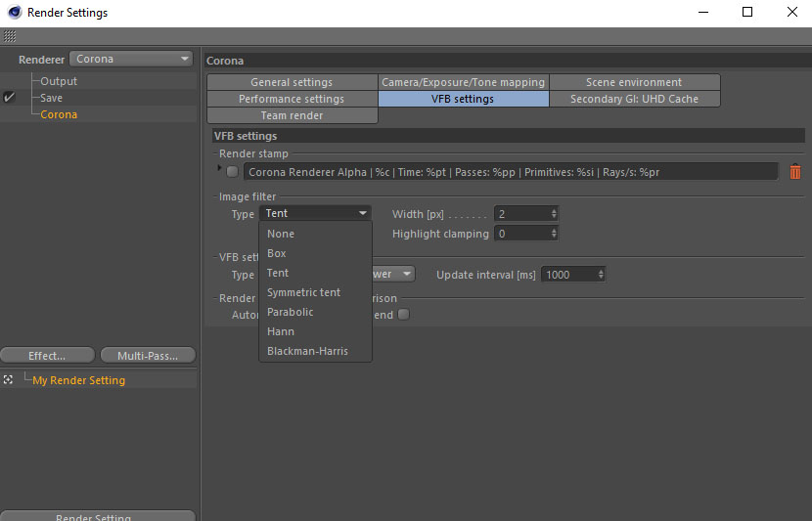This screenshot has height=521, width=812.
Task: Click the Cinema 4D logo in the title bar
Action: click(15, 12)
